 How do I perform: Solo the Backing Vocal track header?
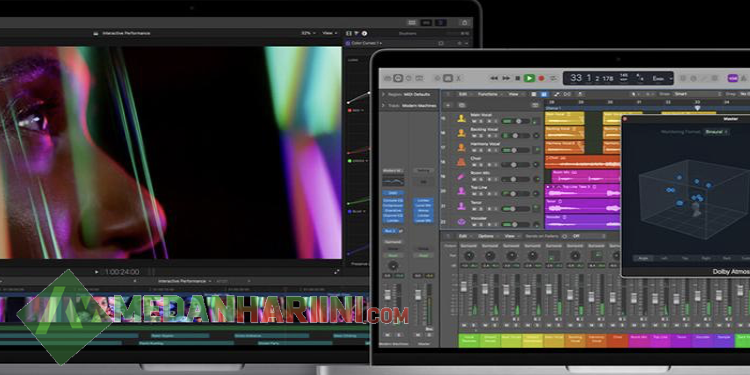(x=481, y=136)
